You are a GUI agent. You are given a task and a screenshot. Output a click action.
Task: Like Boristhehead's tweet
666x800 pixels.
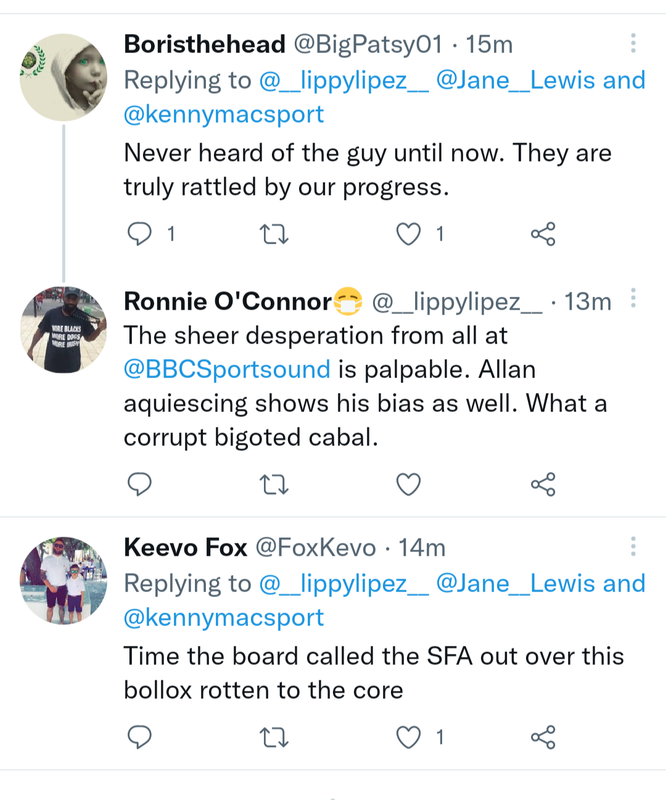408,235
